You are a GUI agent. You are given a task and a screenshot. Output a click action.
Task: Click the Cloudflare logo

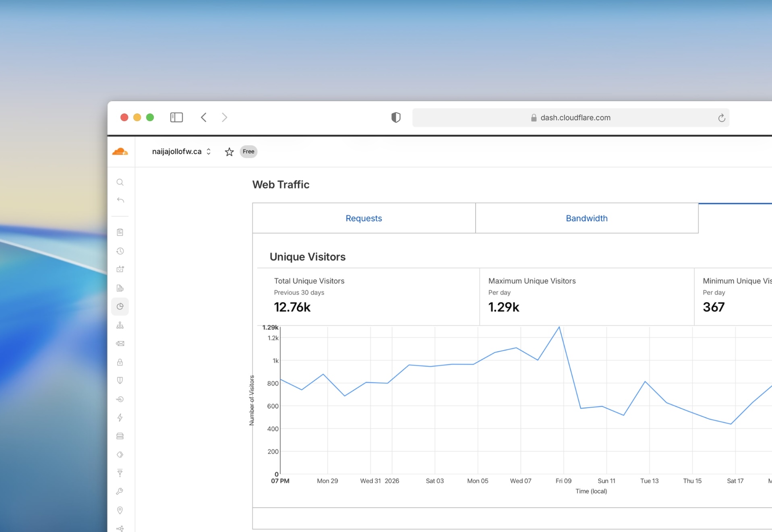click(120, 152)
